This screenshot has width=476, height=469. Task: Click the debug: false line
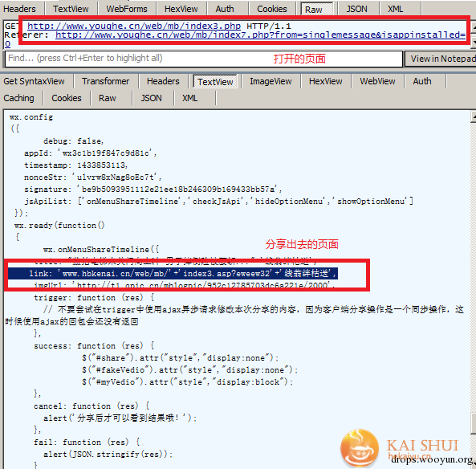tap(73, 141)
